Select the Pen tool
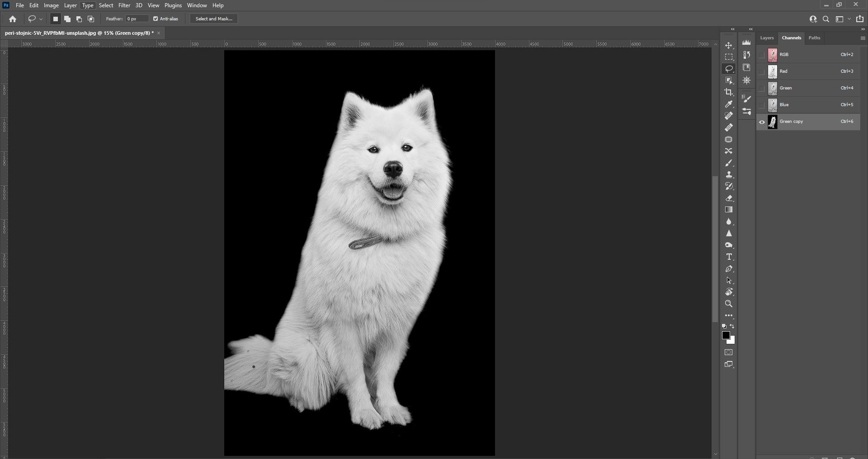 click(x=728, y=269)
